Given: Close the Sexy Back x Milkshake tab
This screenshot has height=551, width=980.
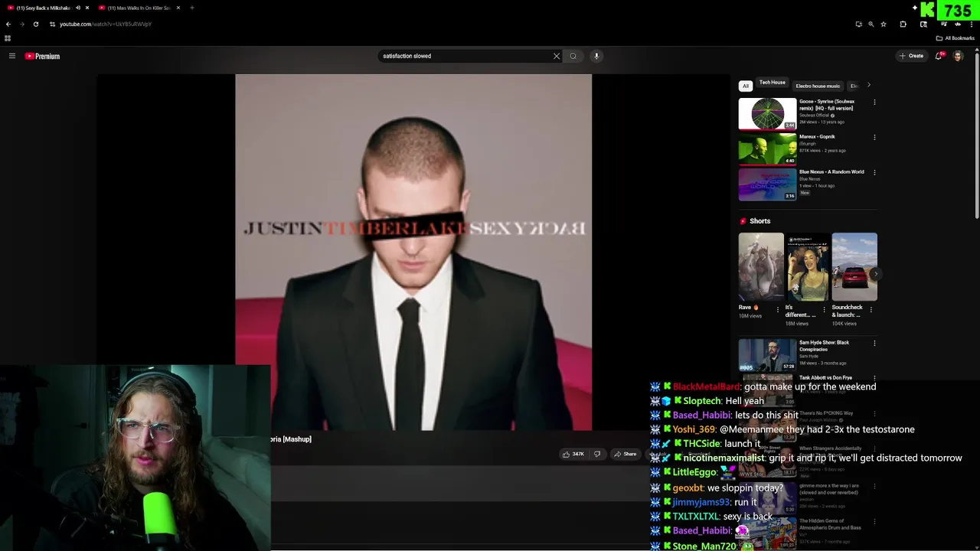Looking at the screenshot, I should pyautogui.click(x=87, y=8).
